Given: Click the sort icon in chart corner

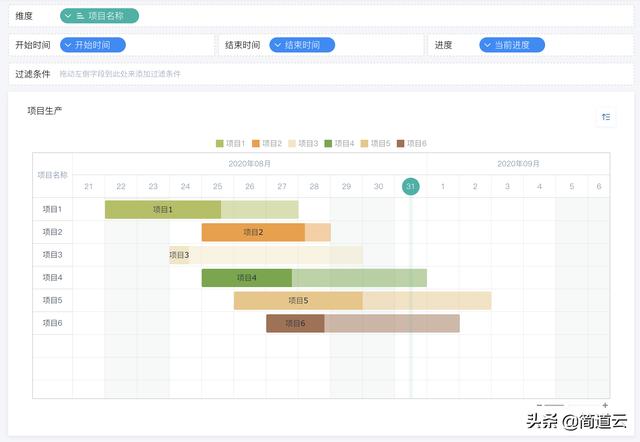Looking at the screenshot, I should tap(606, 117).
